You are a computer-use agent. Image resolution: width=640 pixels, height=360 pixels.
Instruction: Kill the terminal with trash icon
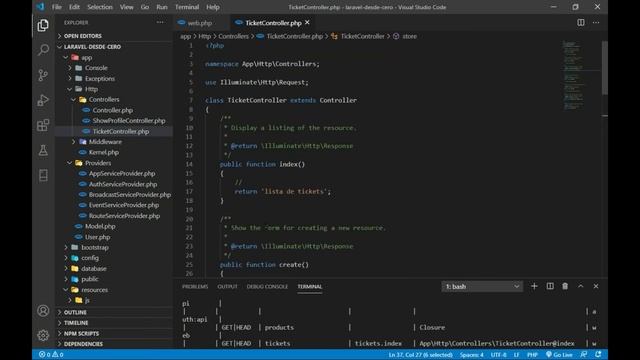(x=565, y=286)
